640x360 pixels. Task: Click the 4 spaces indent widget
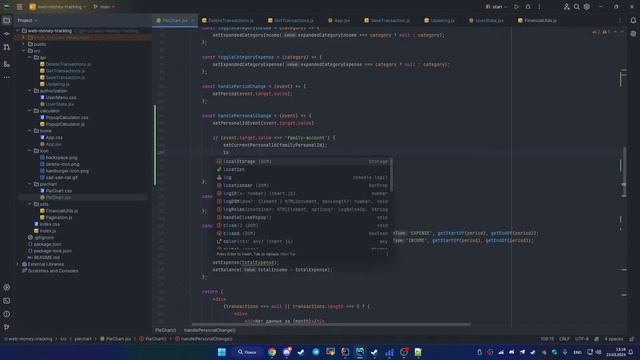pyautogui.click(x=613, y=339)
